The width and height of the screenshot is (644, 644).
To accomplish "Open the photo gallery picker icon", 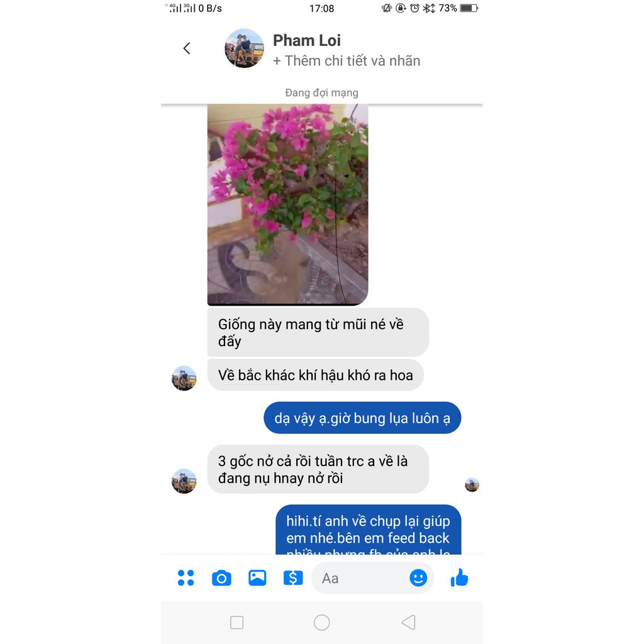I will 257,578.
